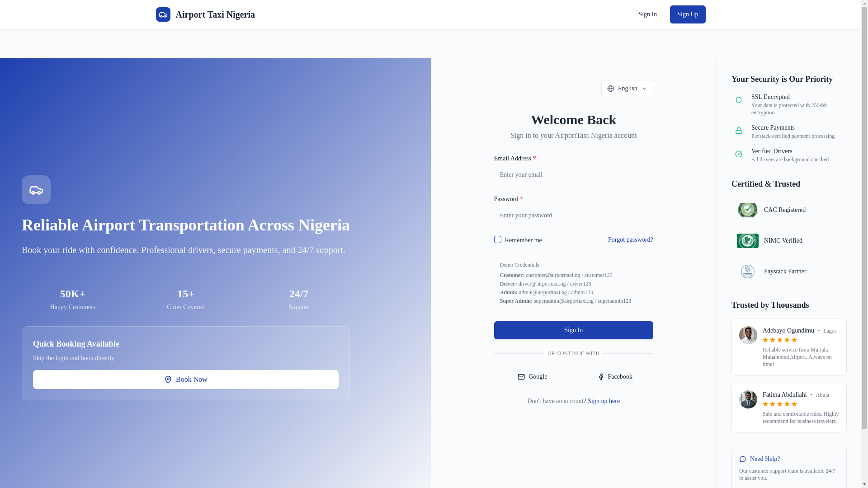Click the CAC Registered badge icon
Viewport: 868px width, 488px height.
(x=748, y=210)
